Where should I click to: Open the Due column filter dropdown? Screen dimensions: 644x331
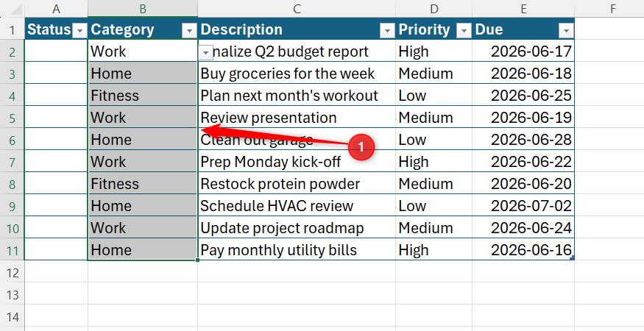point(567,30)
